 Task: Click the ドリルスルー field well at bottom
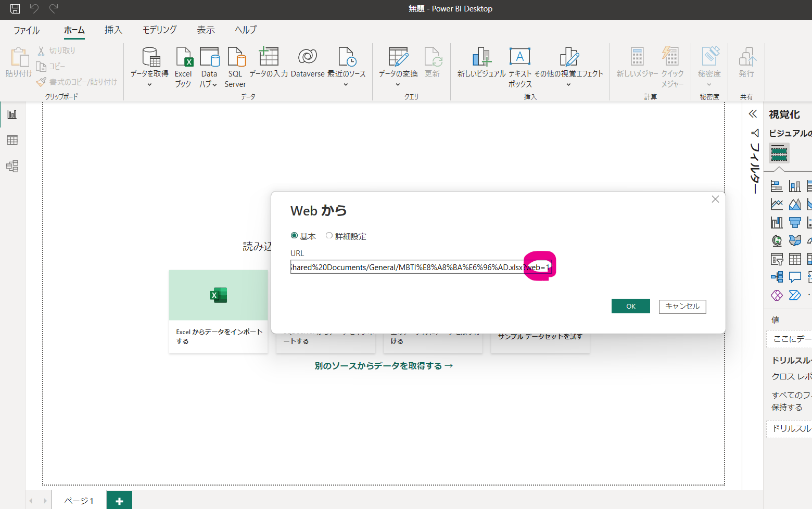tap(790, 429)
